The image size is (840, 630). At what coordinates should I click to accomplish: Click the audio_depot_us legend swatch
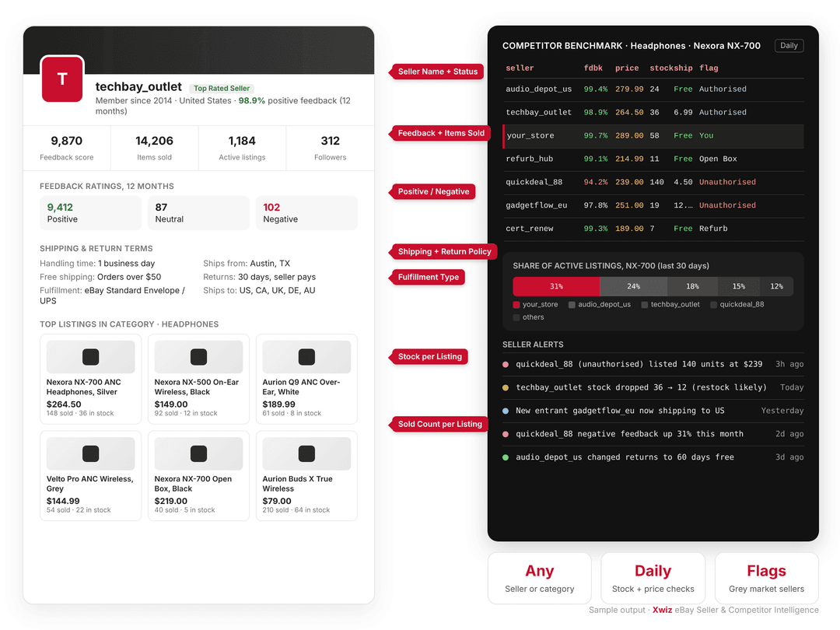pyautogui.click(x=572, y=305)
